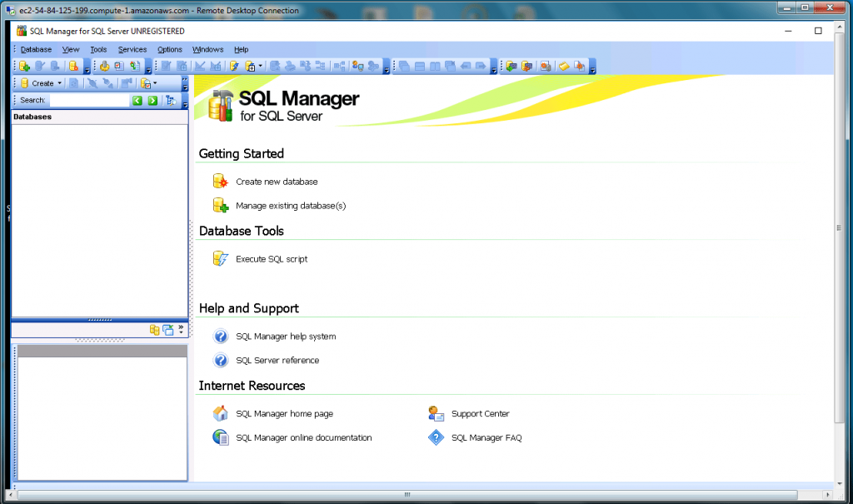
Task: Click the green back arrow beside Search box
Action: (x=137, y=100)
